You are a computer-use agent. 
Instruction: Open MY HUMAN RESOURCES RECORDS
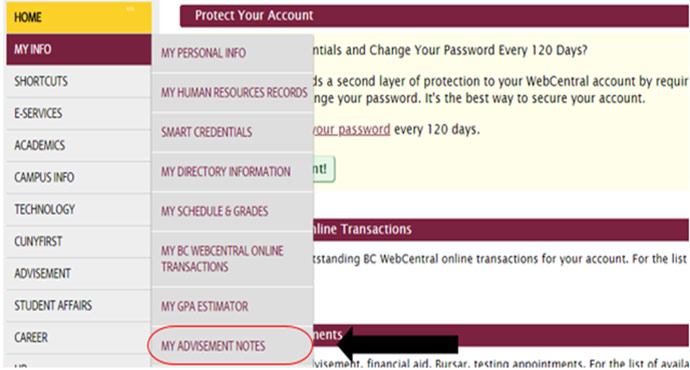coord(232,93)
